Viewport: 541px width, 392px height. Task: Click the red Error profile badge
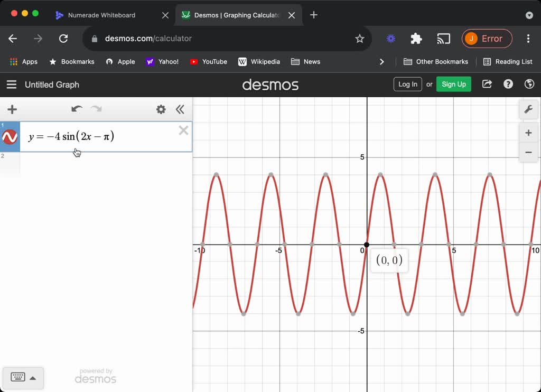[487, 39]
